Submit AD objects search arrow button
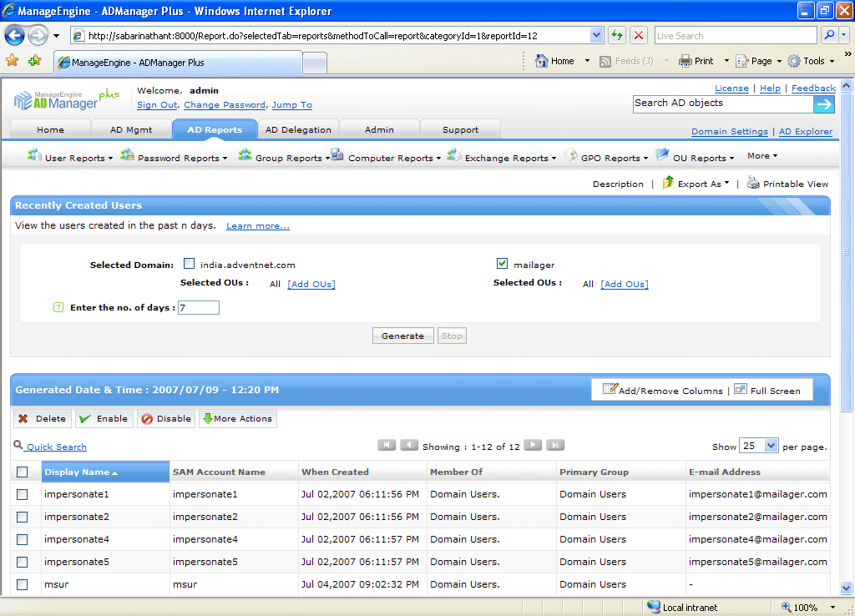The height and width of the screenshot is (616, 855). [824, 104]
